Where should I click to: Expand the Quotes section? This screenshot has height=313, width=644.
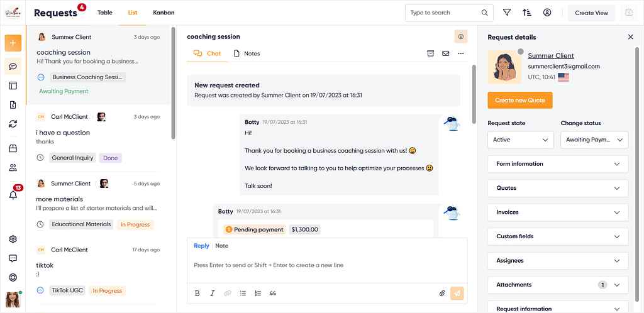(x=558, y=189)
